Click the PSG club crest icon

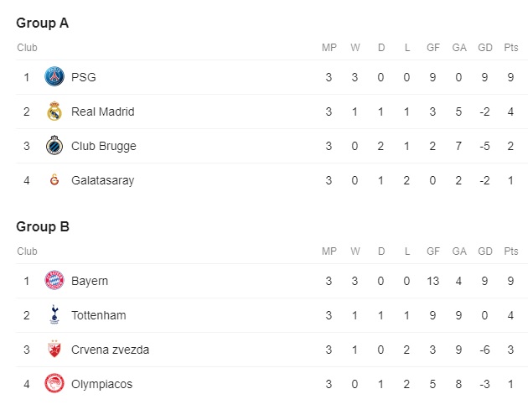[x=54, y=76]
